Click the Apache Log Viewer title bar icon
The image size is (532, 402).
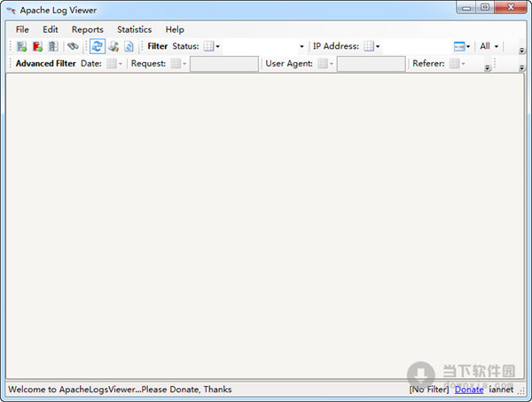[x=12, y=11]
